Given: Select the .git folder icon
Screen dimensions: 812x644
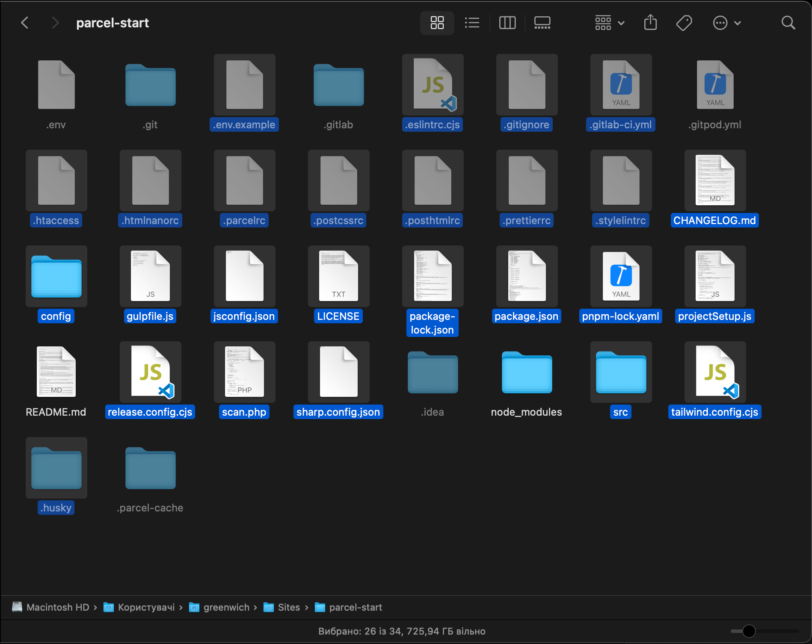Looking at the screenshot, I should tap(151, 85).
